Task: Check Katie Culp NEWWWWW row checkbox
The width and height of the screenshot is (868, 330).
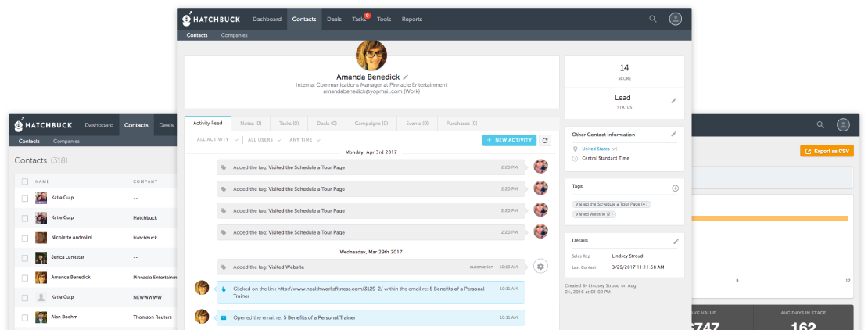Action: (x=25, y=297)
